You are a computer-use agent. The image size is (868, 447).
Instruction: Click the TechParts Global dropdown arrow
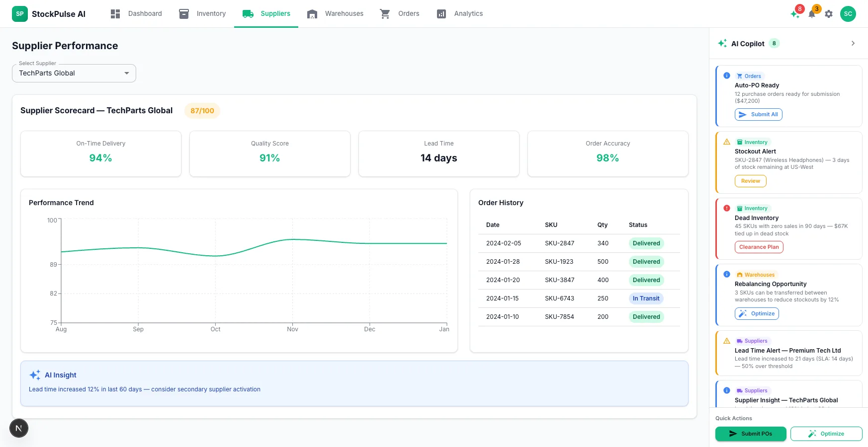[x=127, y=73]
